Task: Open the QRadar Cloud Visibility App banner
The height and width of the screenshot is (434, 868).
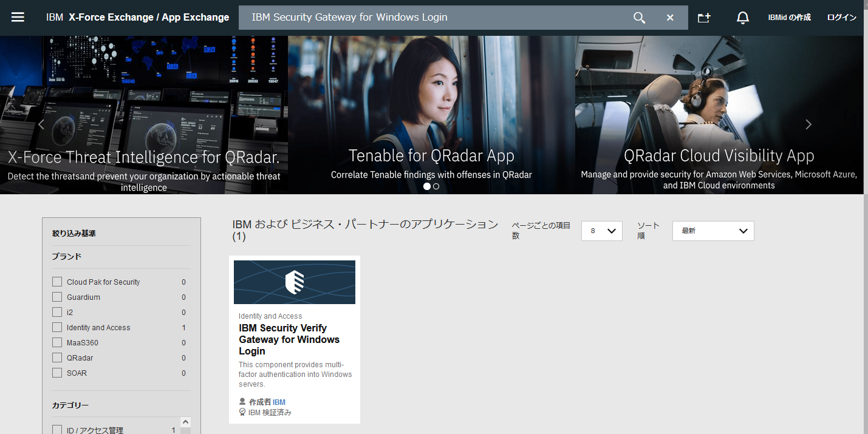Action: [719, 115]
